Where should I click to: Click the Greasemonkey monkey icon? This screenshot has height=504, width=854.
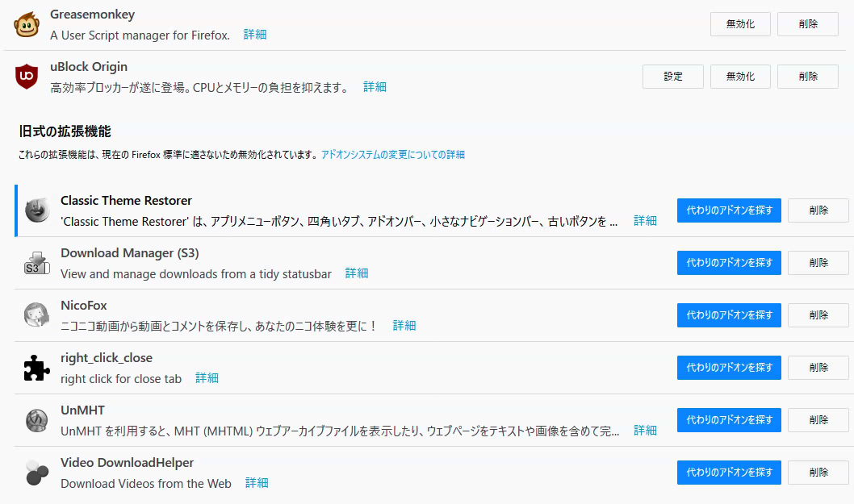(x=27, y=24)
